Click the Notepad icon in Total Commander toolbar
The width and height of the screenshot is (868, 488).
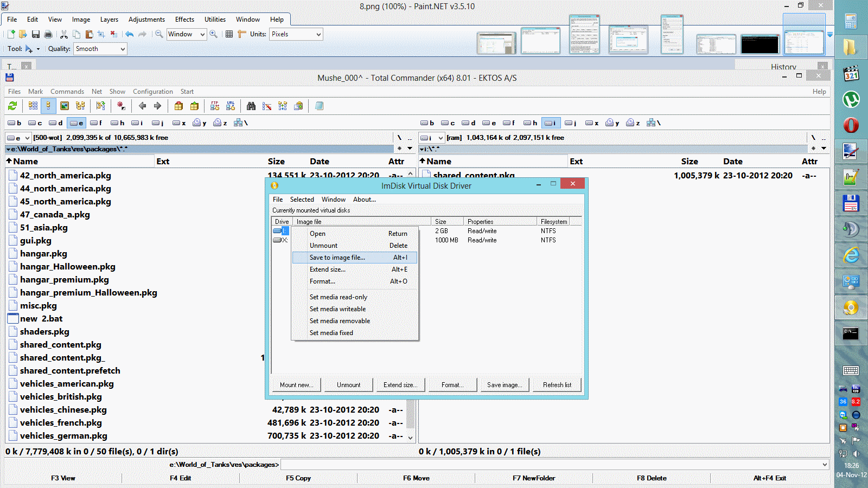319,106
